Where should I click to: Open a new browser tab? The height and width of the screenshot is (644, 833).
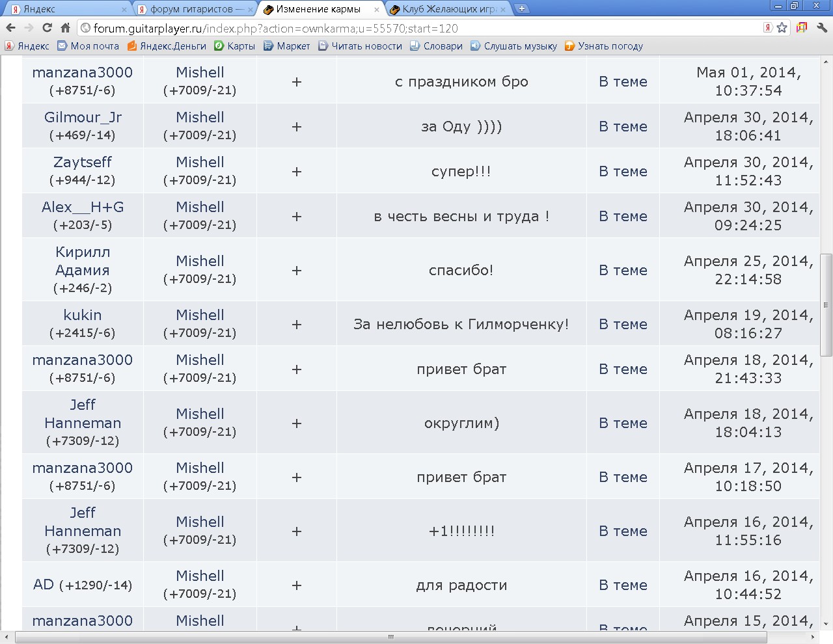(x=522, y=8)
